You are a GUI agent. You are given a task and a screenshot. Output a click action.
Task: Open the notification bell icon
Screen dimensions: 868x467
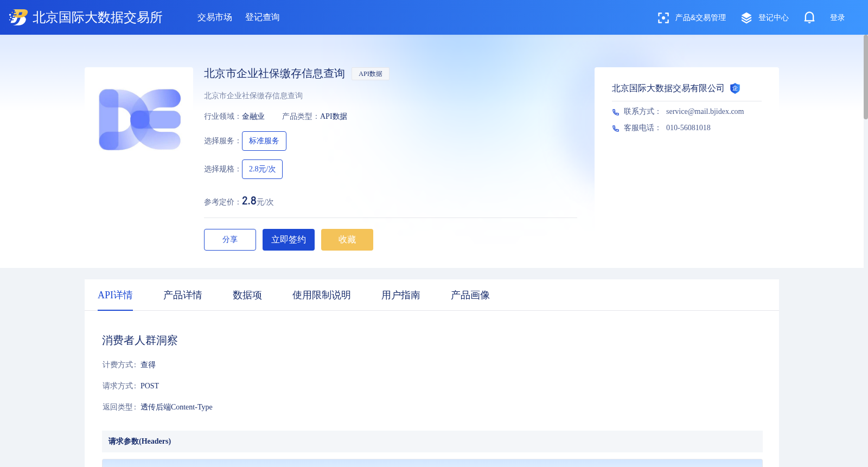coord(809,17)
